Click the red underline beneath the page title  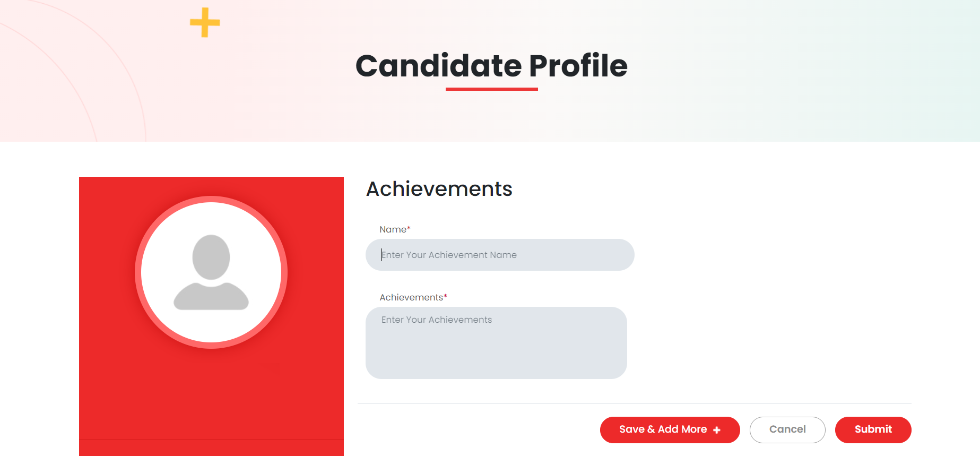tap(491, 89)
